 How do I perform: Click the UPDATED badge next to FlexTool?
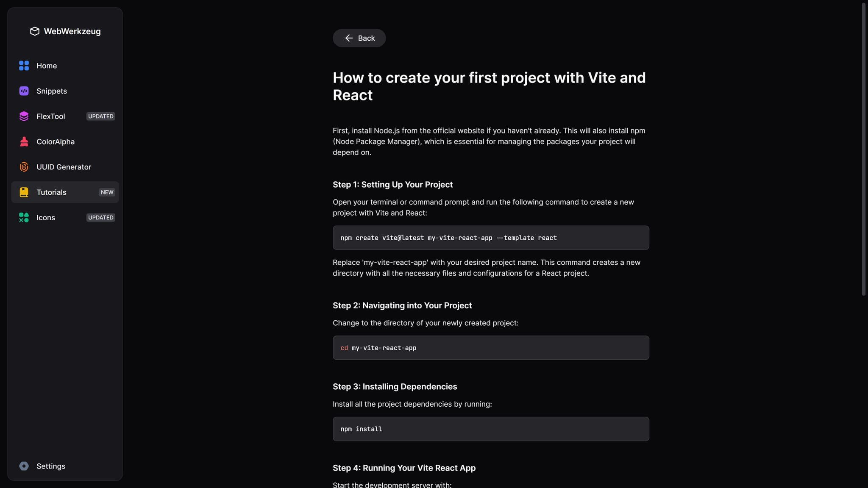click(101, 116)
